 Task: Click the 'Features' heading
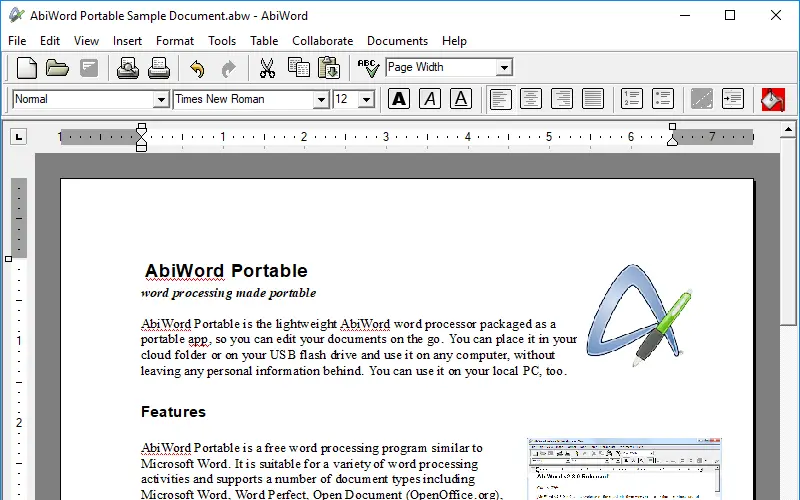tap(173, 412)
